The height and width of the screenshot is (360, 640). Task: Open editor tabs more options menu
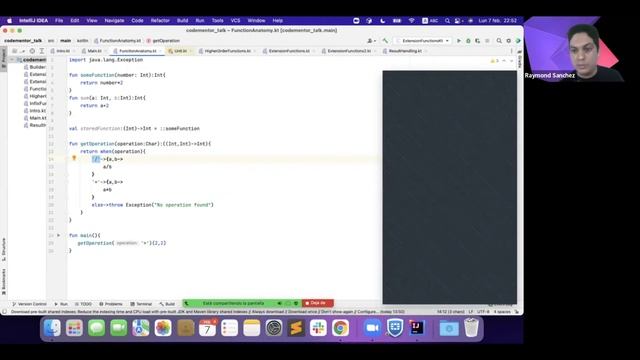511,51
